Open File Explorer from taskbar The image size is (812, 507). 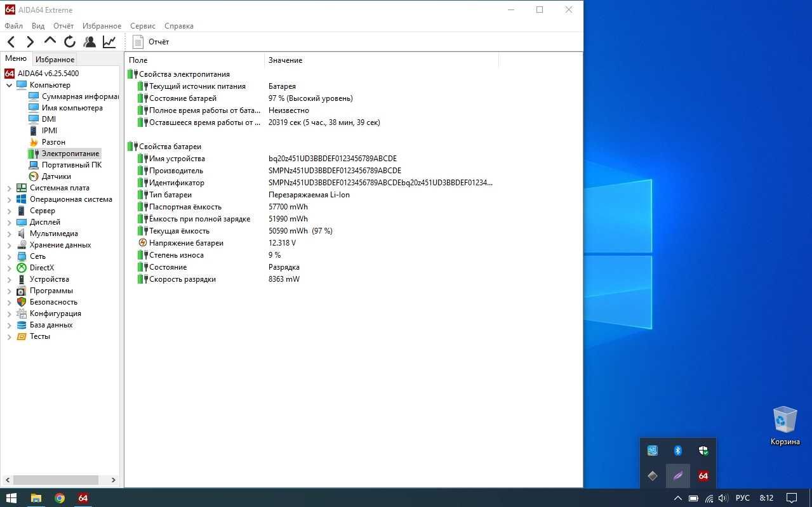(36, 498)
